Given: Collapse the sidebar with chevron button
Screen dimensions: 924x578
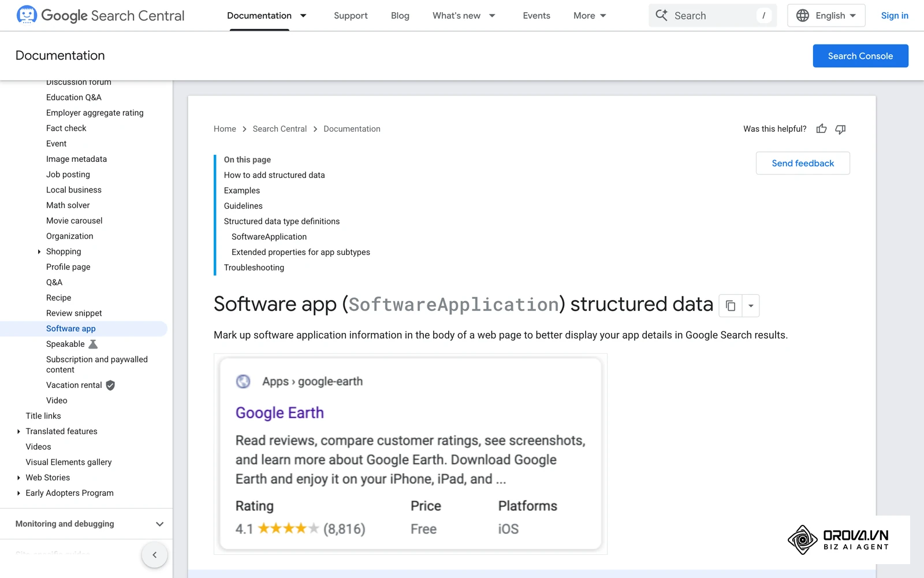Looking at the screenshot, I should pyautogui.click(x=154, y=555).
